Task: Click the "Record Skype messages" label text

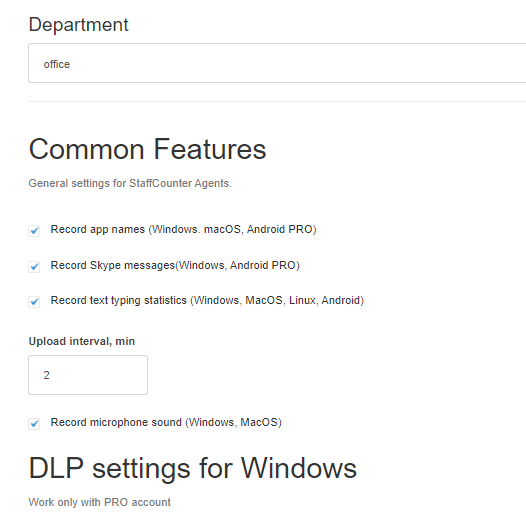Action: 113,265
